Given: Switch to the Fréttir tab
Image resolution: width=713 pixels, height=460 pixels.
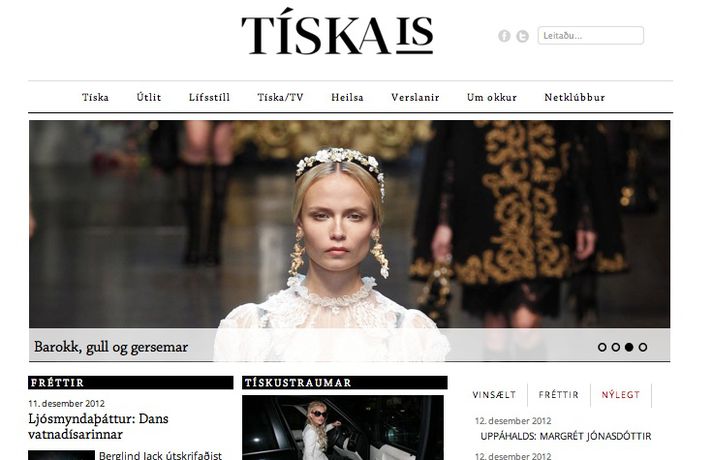Looking at the screenshot, I should tap(559, 395).
